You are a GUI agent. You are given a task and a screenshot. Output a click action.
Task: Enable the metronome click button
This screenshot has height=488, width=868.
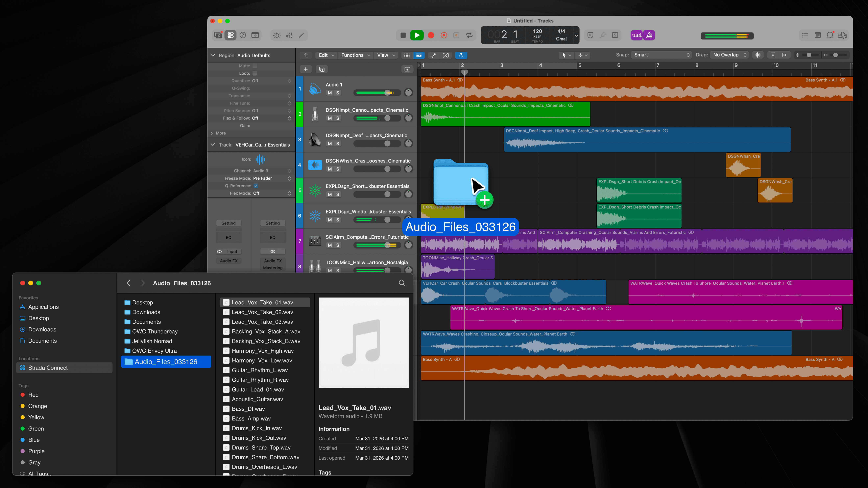(649, 35)
